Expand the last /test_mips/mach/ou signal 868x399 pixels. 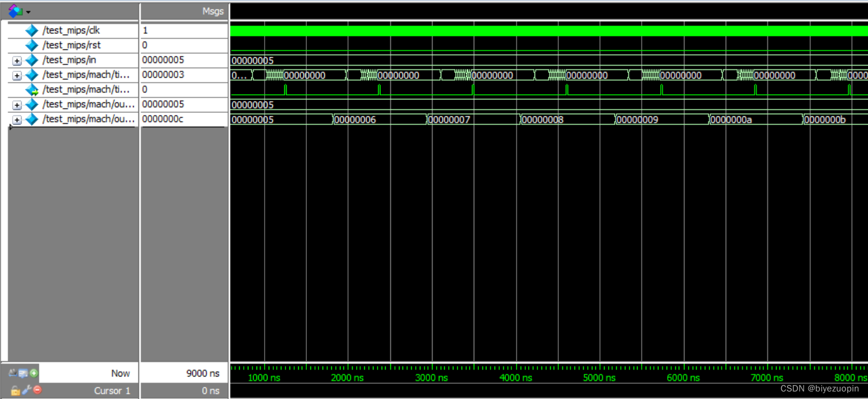[17, 119]
